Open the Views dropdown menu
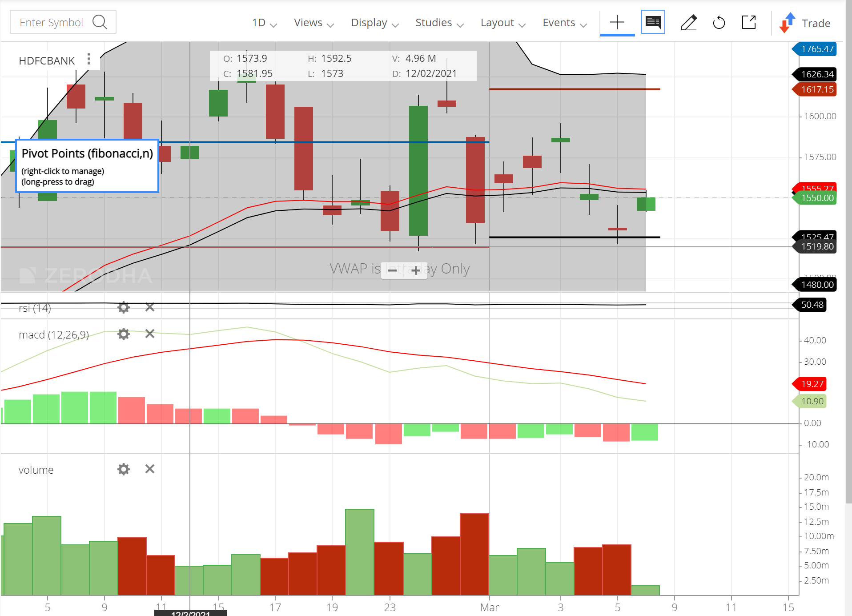The height and width of the screenshot is (616, 852). point(313,23)
